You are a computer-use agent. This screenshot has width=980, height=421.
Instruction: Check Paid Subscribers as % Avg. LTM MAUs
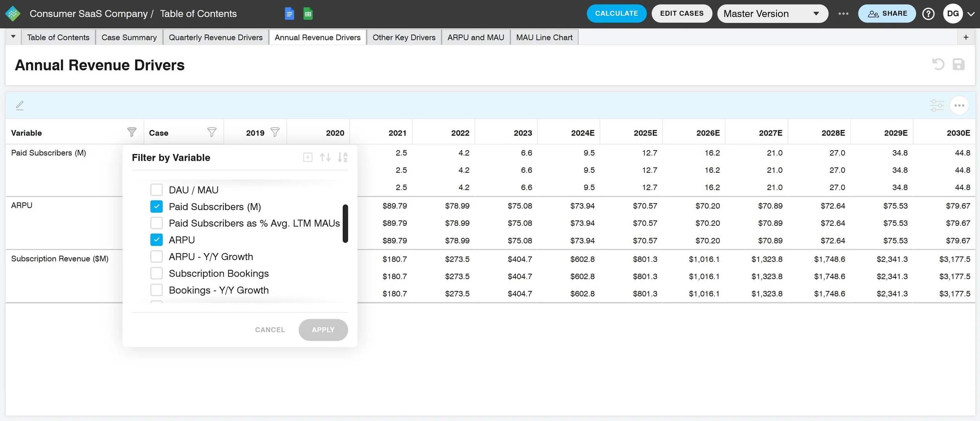click(156, 223)
